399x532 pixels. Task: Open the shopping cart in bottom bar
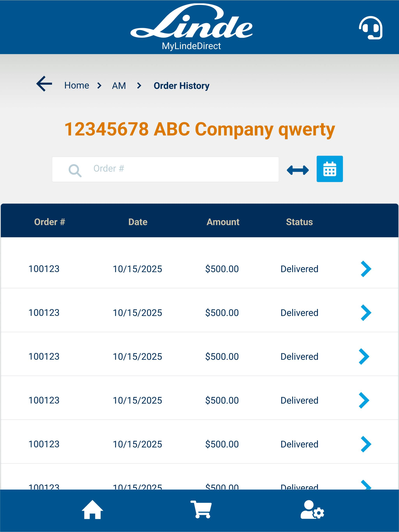pos(201,509)
